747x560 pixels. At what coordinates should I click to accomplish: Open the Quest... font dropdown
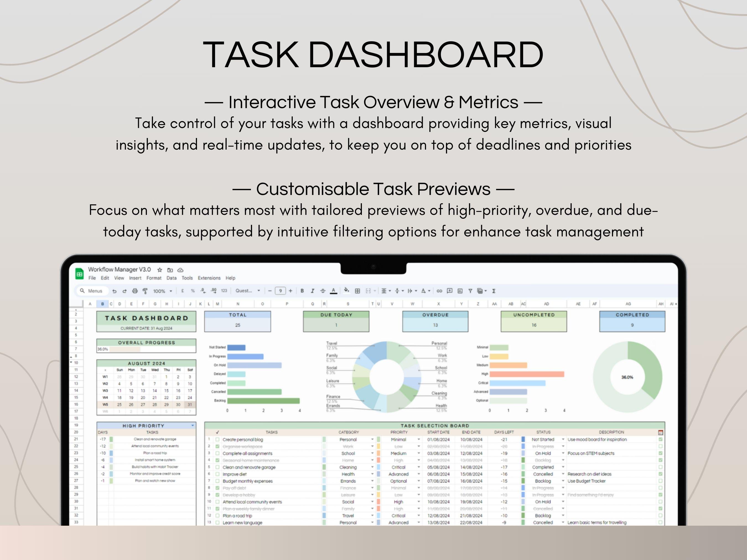(x=248, y=291)
